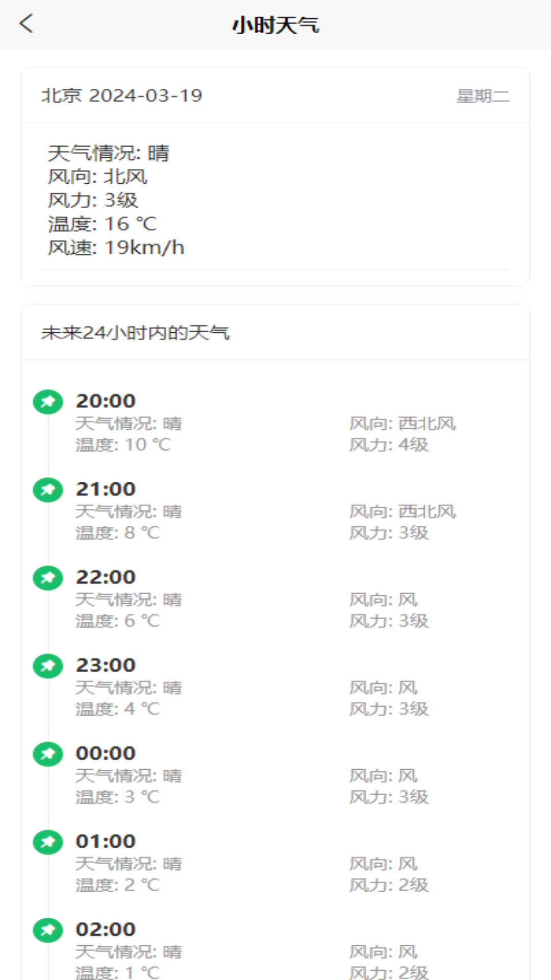
Task: Select the 北京 2024-03-19 header
Action: coord(122,95)
